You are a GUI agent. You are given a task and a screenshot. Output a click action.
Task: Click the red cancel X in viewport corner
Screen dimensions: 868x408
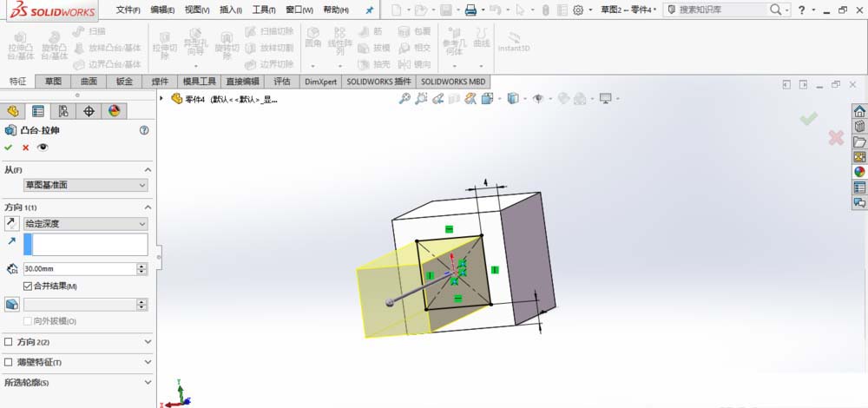pos(836,138)
